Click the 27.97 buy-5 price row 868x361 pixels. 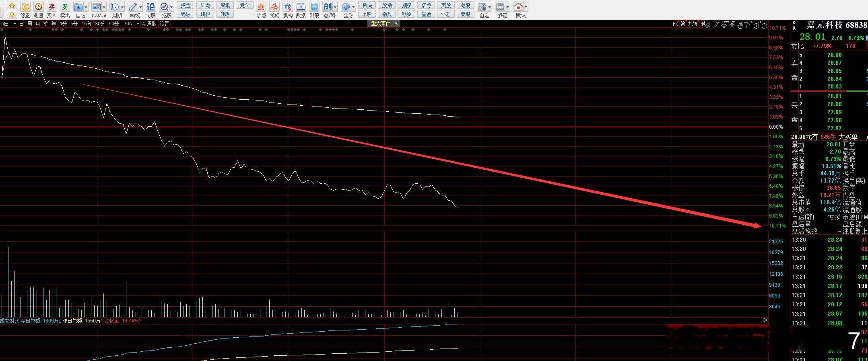829,128
